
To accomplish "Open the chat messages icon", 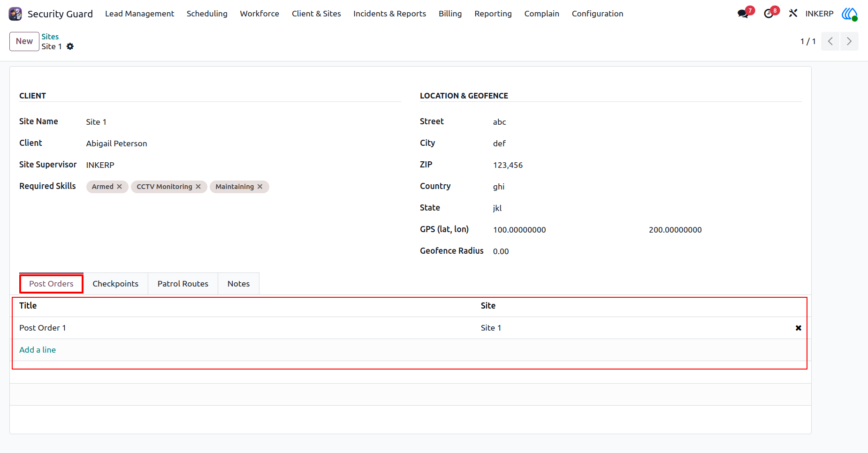I will 743,14.
